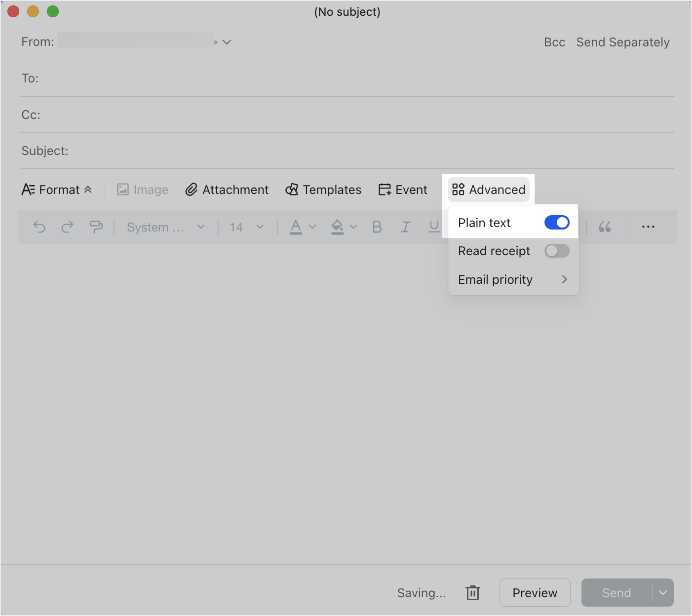
Task: Preview the email draft
Action: coord(535,592)
